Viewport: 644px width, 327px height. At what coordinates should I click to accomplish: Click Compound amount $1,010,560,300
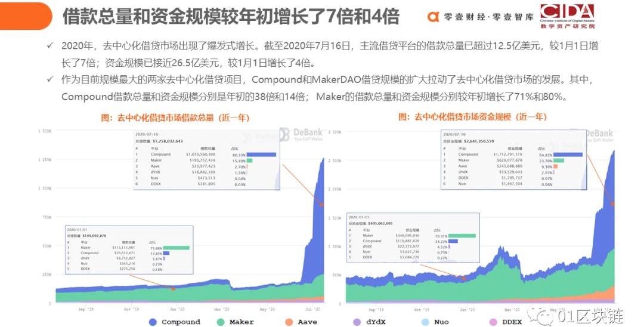[200, 155]
